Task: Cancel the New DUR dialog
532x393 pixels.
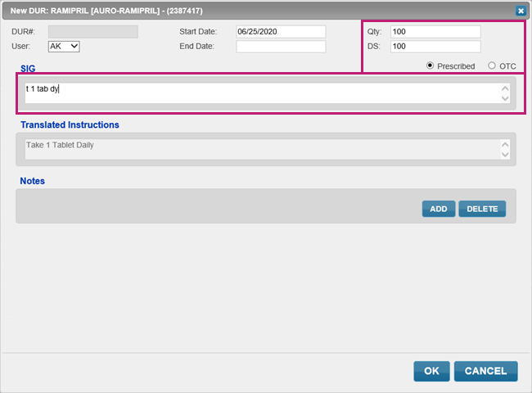Action: coord(485,371)
